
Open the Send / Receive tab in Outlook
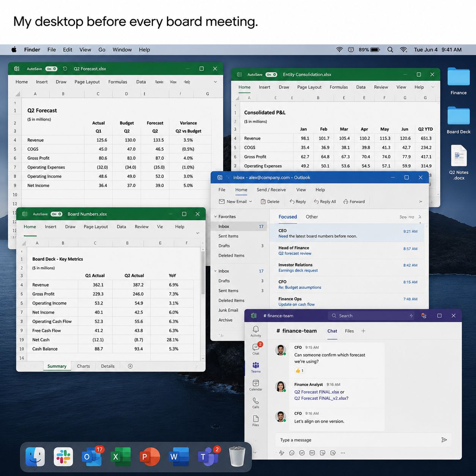[271, 190]
